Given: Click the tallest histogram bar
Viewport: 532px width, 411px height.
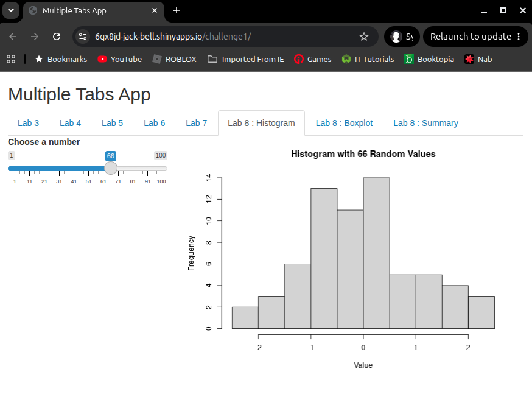Looking at the screenshot, I should coord(376,253).
